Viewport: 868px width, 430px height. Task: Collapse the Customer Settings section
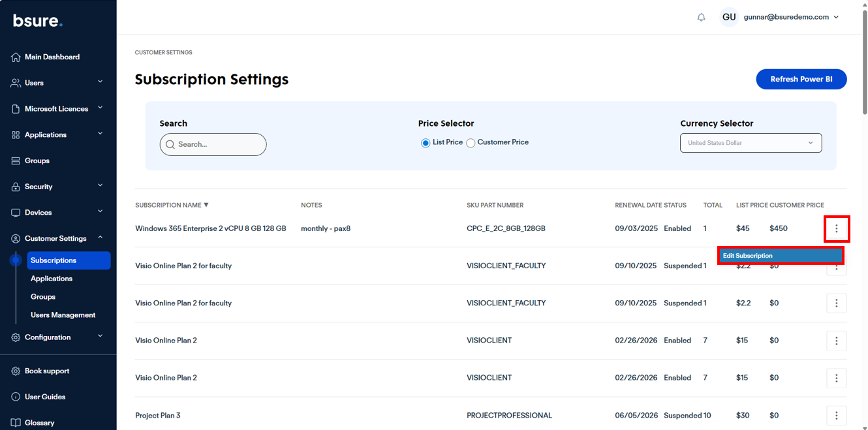[100, 238]
